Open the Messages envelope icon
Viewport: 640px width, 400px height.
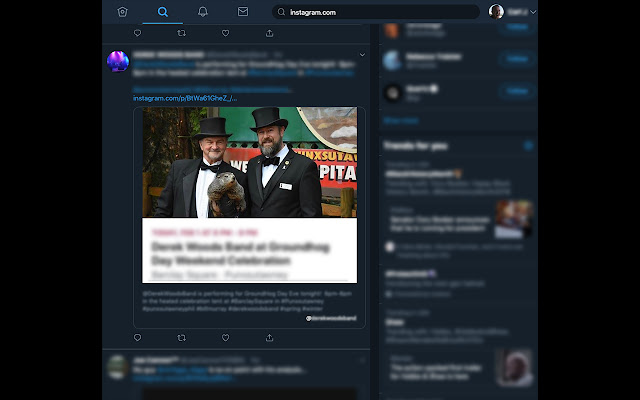pyautogui.click(x=243, y=12)
